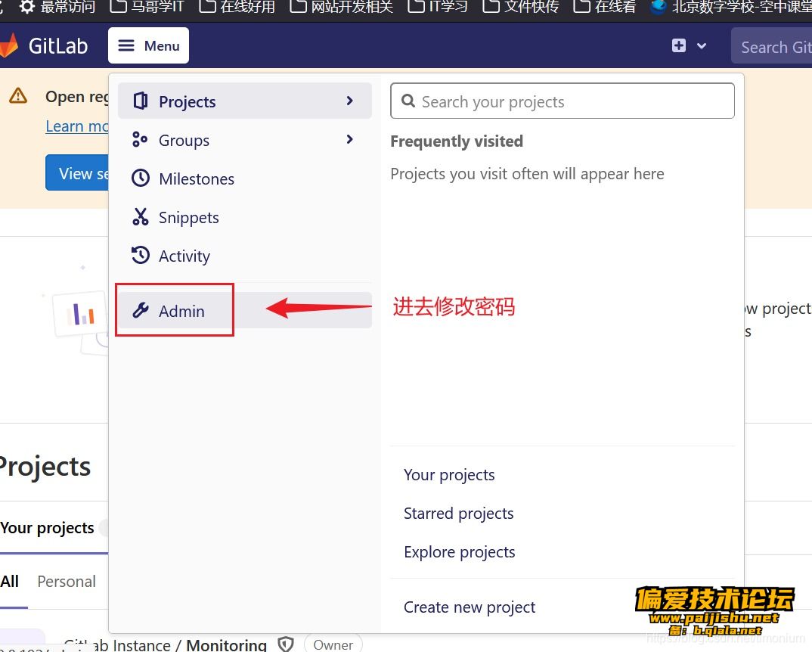The image size is (812, 652).
Task: Click the magnifier icon in project search
Action: coord(408,101)
